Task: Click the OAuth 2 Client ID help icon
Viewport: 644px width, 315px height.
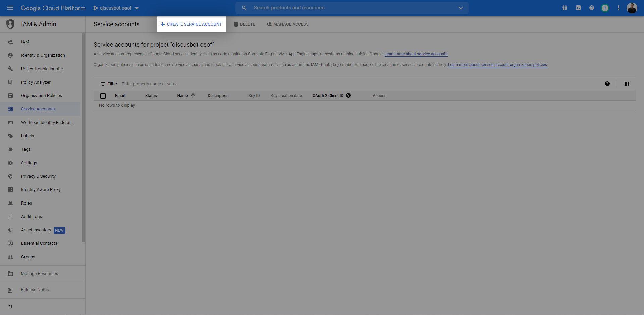Action: point(348,95)
